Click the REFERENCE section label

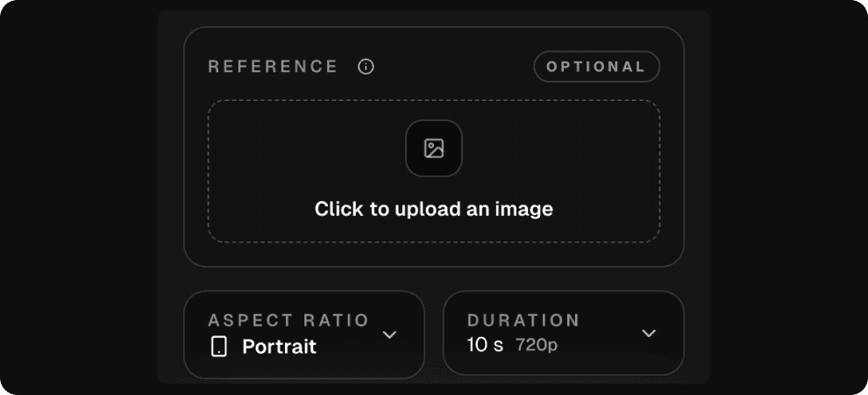click(273, 67)
